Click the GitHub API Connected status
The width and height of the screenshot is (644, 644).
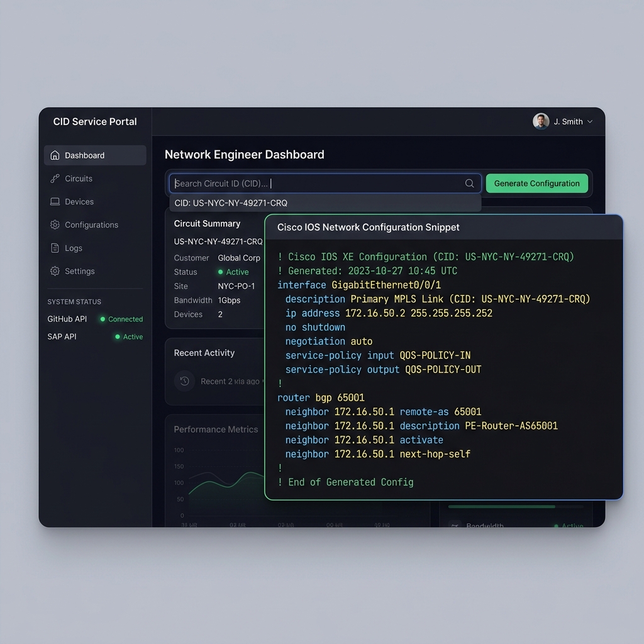(x=121, y=319)
